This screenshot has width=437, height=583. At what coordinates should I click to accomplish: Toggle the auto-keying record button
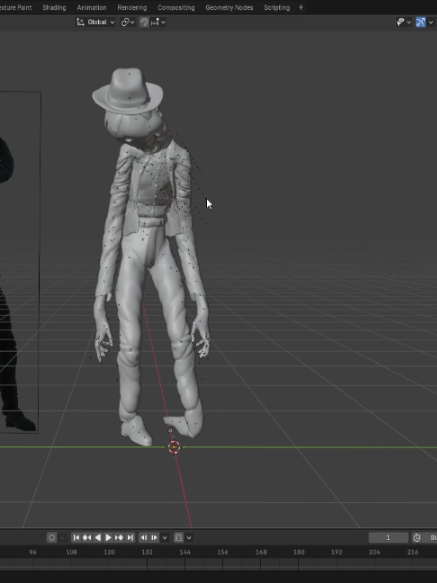coord(52,537)
